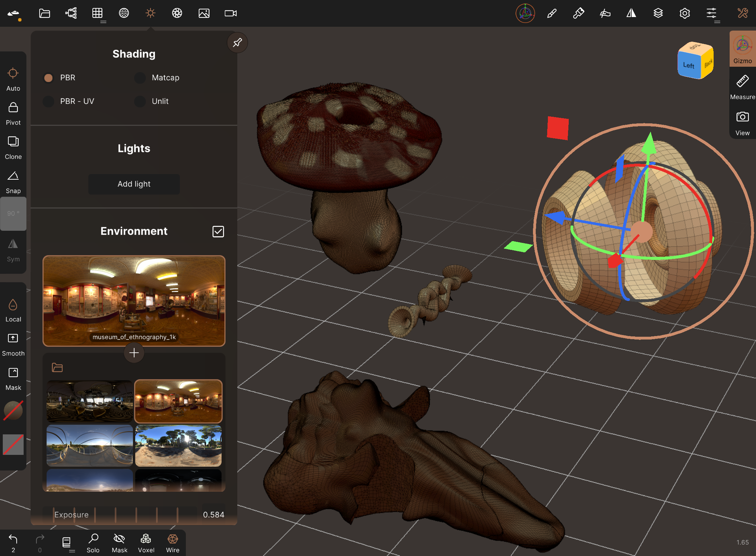Click the Voxel remesh icon
756x556 pixels.
(x=146, y=543)
